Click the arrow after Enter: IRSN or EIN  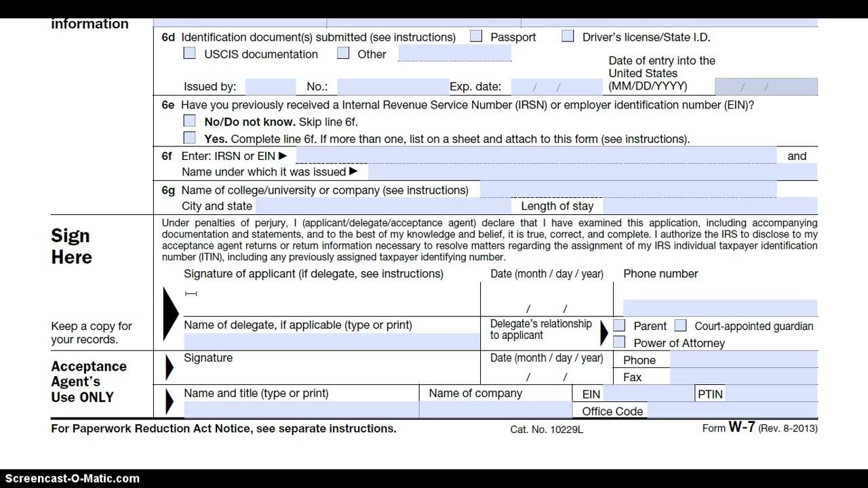click(283, 155)
